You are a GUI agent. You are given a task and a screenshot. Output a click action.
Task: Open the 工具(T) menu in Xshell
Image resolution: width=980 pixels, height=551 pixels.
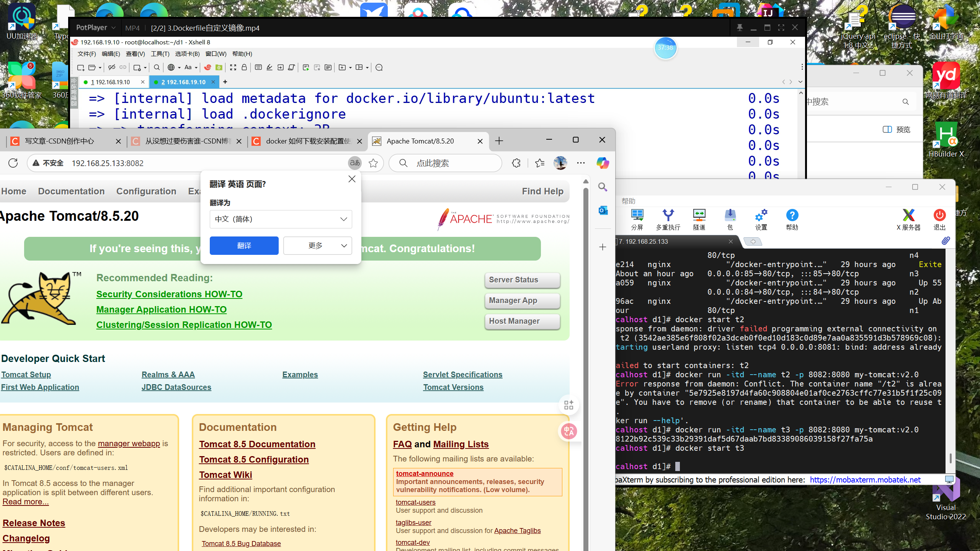[160, 54]
